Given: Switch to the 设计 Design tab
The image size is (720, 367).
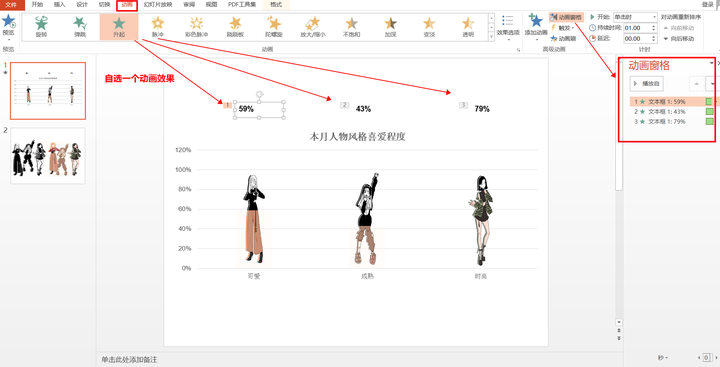Looking at the screenshot, I should pos(82,5).
